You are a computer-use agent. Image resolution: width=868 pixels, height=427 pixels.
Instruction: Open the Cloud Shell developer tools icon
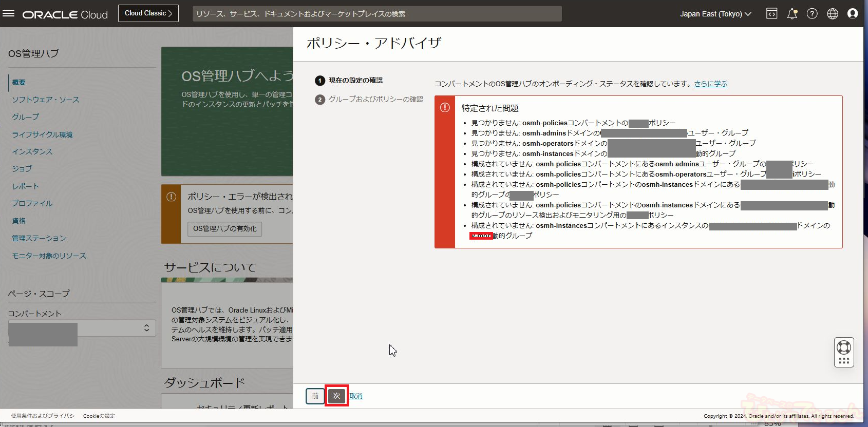[x=771, y=14]
